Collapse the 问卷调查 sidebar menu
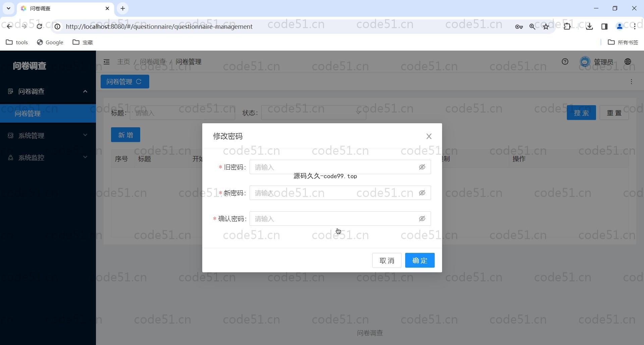Image resolution: width=644 pixels, height=345 pixels. pos(48,91)
